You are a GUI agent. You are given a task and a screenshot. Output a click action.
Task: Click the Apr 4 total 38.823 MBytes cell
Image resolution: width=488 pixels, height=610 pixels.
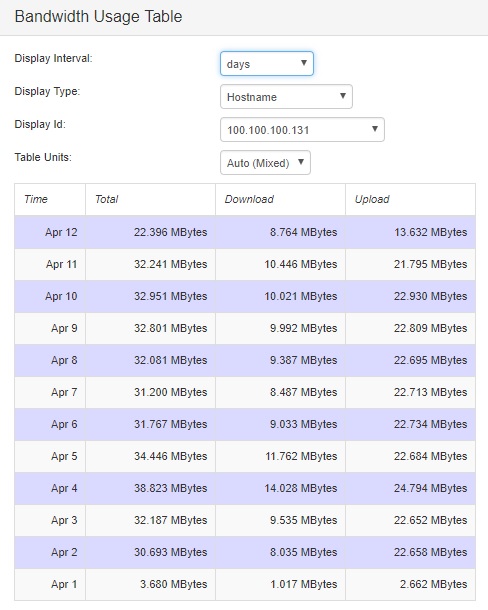150,488
